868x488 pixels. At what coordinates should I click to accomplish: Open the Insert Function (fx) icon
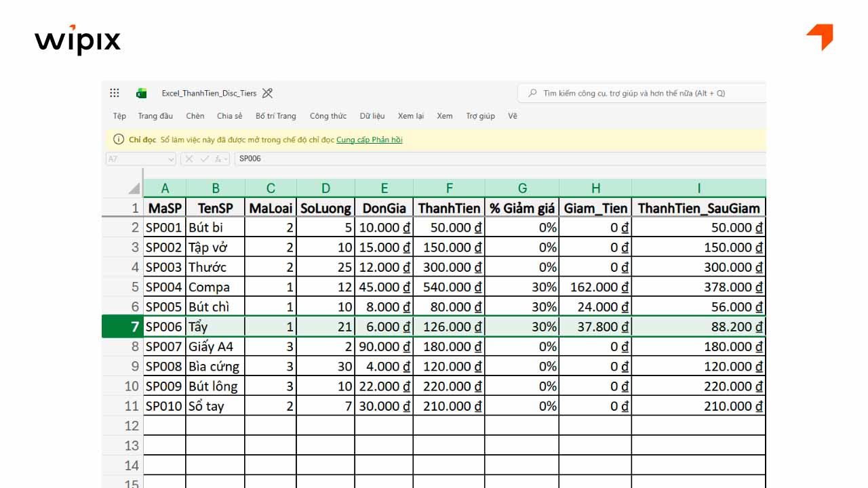pos(218,158)
